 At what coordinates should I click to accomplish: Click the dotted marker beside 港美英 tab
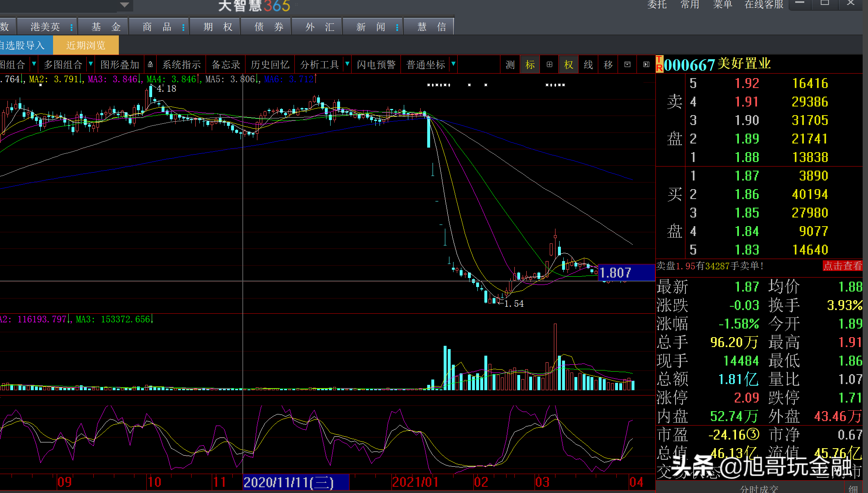(x=72, y=27)
